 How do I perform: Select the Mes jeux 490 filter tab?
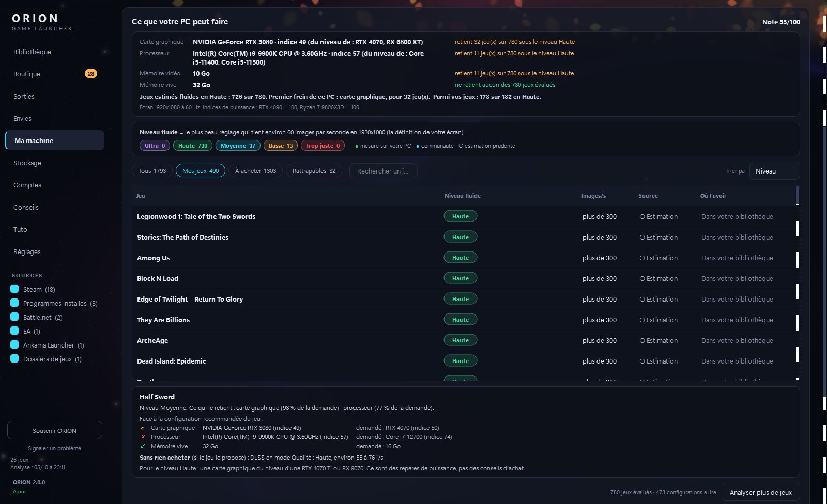click(201, 171)
